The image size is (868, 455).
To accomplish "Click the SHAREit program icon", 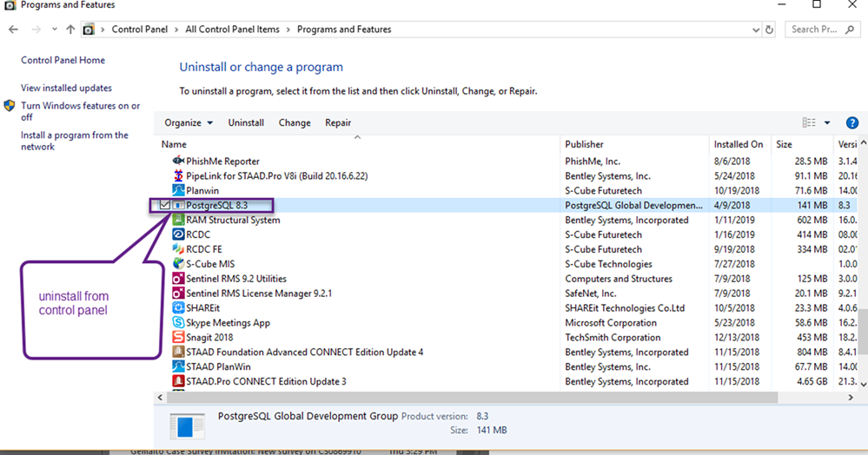I will [178, 308].
